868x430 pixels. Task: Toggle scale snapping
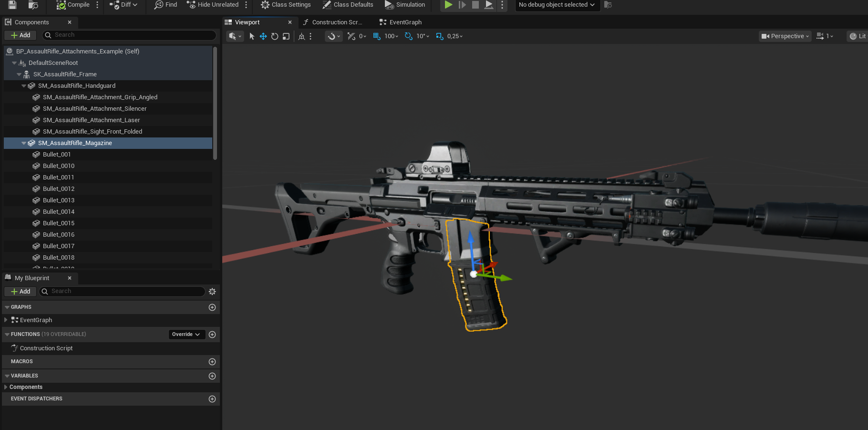pyautogui.click(x=440, y=36)
